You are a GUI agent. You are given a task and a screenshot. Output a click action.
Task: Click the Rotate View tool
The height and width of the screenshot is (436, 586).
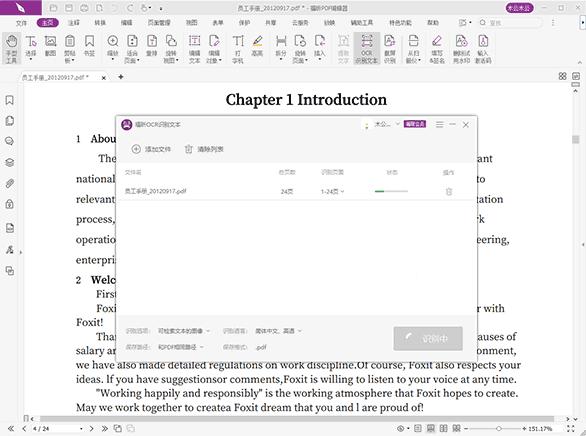(171, 49)
